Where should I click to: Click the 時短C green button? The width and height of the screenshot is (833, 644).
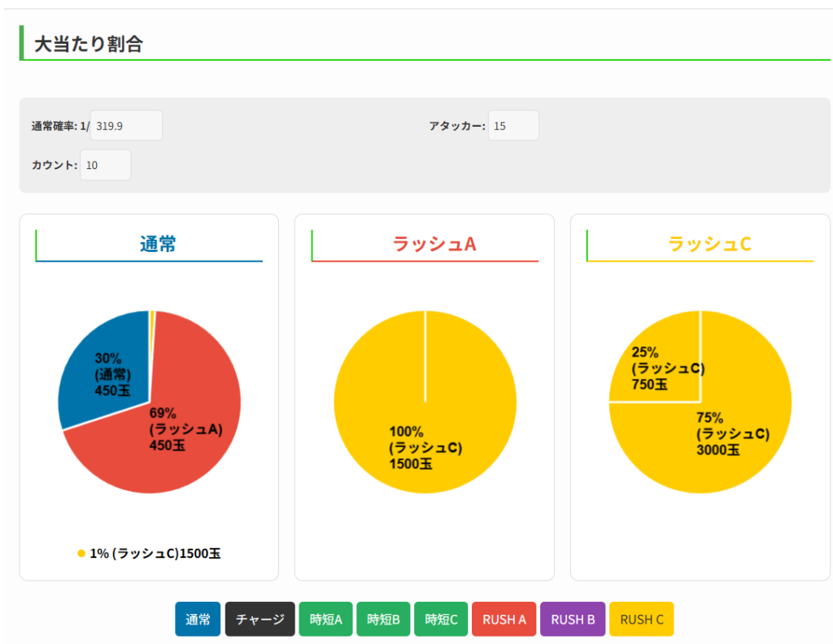coord(441,619)
